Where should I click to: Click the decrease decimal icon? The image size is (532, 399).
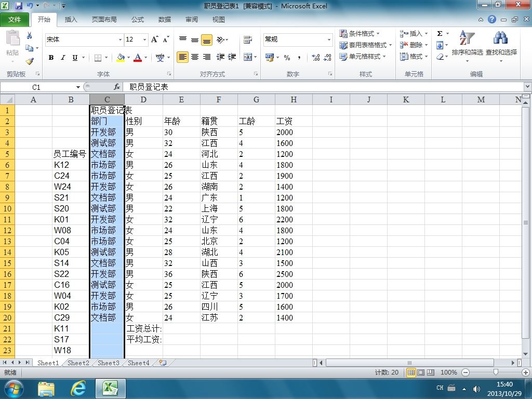pos(327,58)
